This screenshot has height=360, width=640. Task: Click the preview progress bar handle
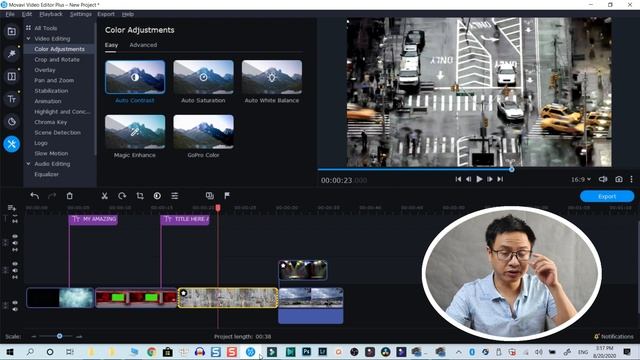511,169
